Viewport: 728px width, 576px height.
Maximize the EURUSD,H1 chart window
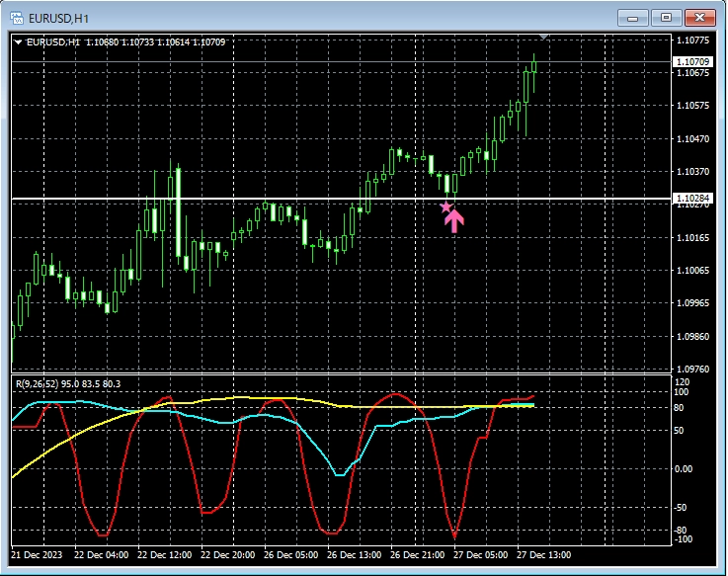point(667,17)
